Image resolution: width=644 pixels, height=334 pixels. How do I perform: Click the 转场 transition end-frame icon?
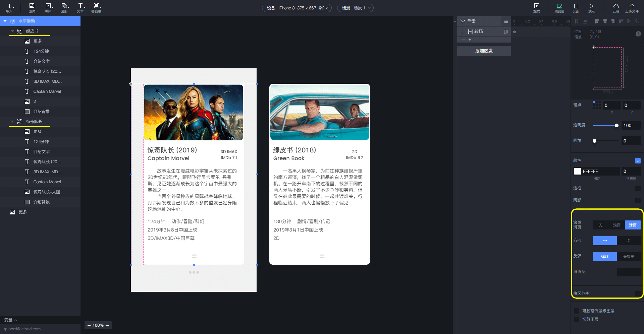(x=506, y=31)
